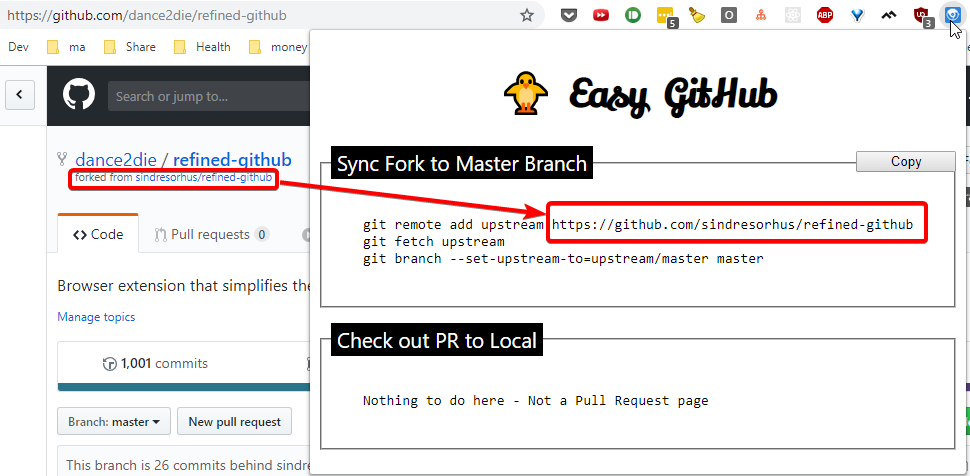Switch to the Code tab
Image resolution: width=970 pixels, height=476 pixels.
(x=98, y=235)
